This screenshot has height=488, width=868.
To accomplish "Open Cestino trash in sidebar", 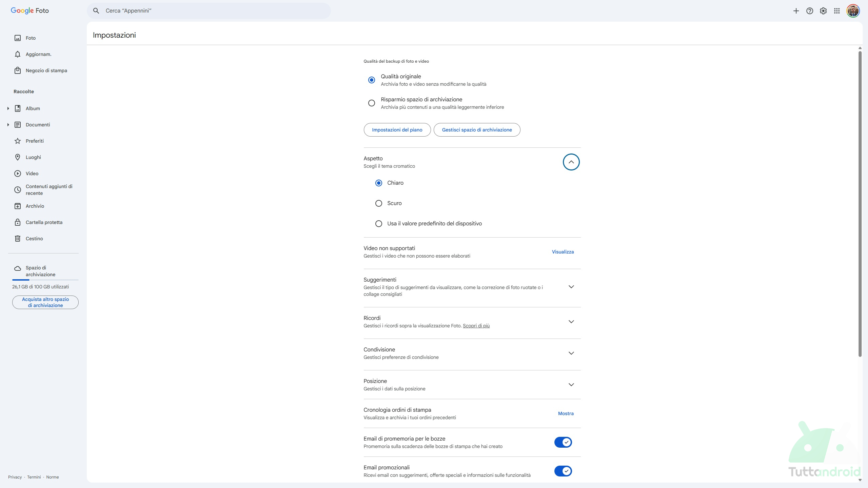I will tap(34, 239).
